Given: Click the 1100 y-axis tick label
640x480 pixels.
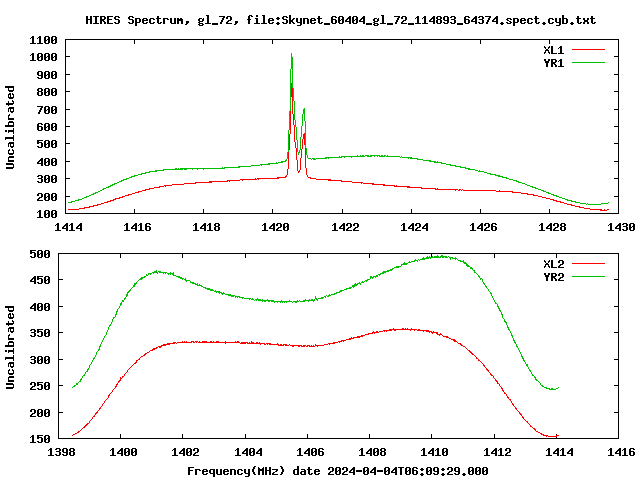Looking at the screenshot, I should [x=43, y=40].
